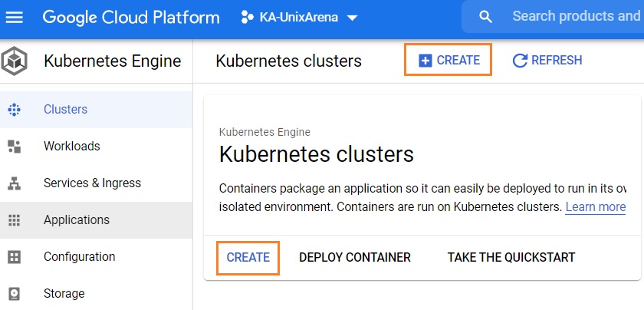Viewport: 644px width, 310px height.
Task: Click the Kubernetes Engine hexagon logo
Action: click(14, 61)
